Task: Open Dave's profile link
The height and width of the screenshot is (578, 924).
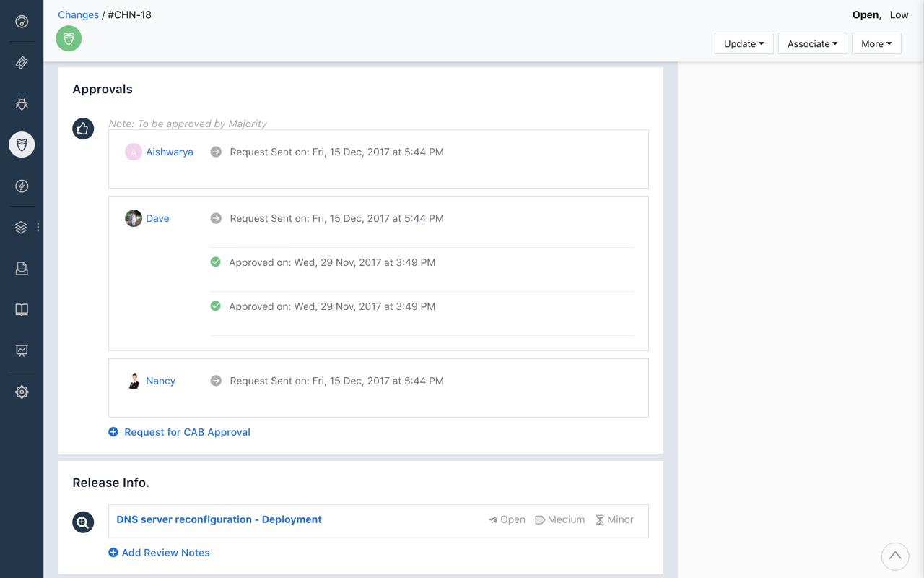Action: pos(157,218)
